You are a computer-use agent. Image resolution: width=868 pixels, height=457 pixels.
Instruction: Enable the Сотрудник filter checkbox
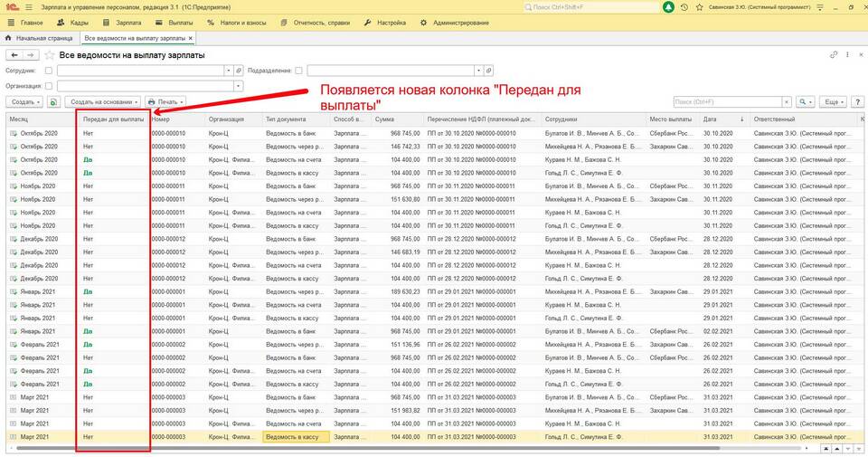[x=49, y=71]
